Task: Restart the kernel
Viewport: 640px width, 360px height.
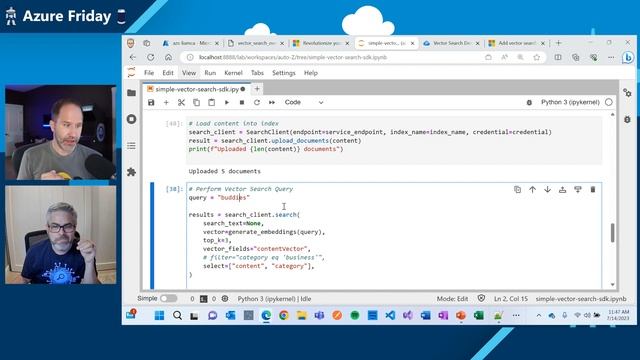Action: [x=257, y=102]
